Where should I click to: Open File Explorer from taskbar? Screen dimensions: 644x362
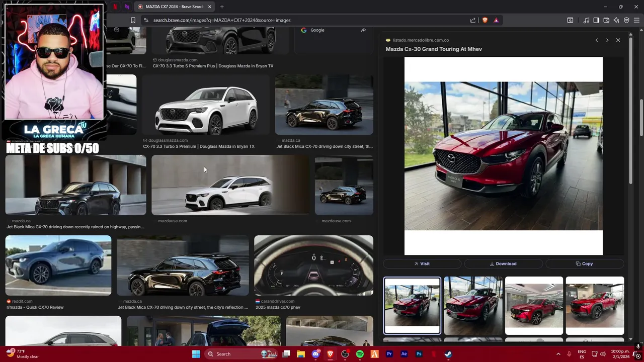301,354
